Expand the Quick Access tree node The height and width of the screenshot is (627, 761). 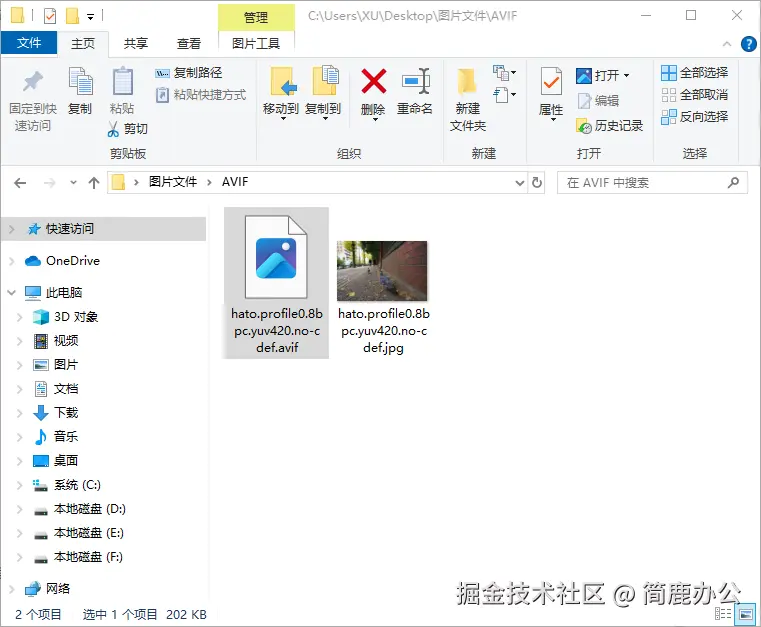click(x=12, y=229)
